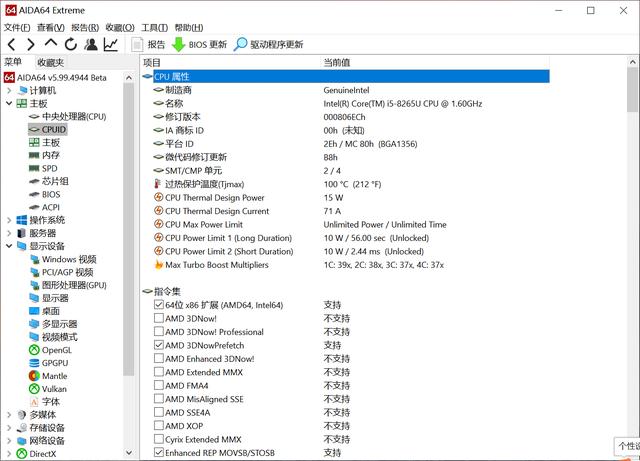
Task: Toggle AMD Extended MMX checkbox
Action: click(159, 372)
